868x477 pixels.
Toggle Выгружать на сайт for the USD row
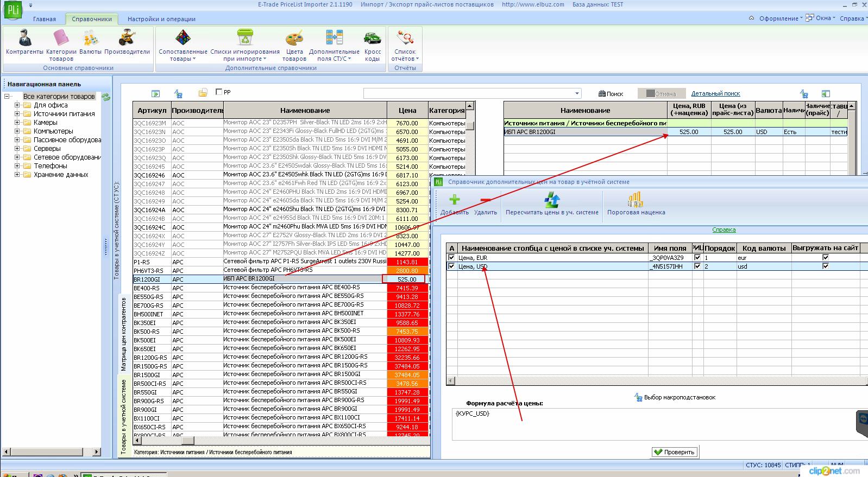826,266
